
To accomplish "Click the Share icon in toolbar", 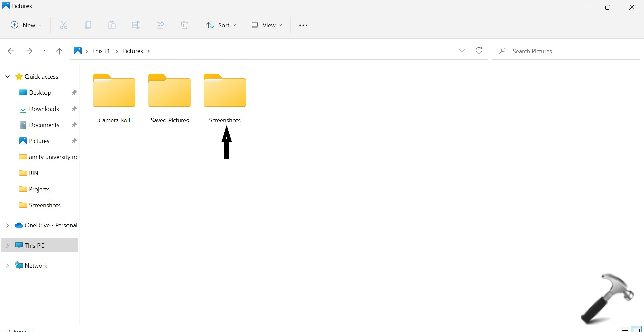I will coord(160,25).
